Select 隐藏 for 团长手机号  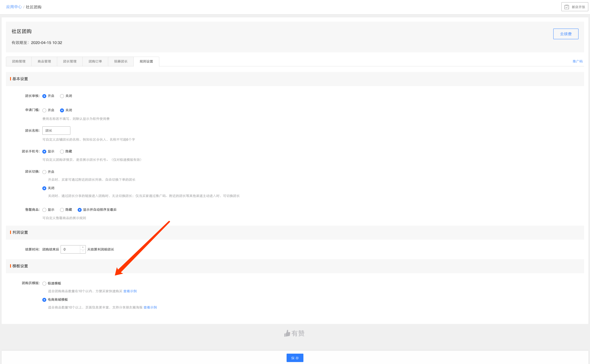pyautogui.click(x=62, y=152)
